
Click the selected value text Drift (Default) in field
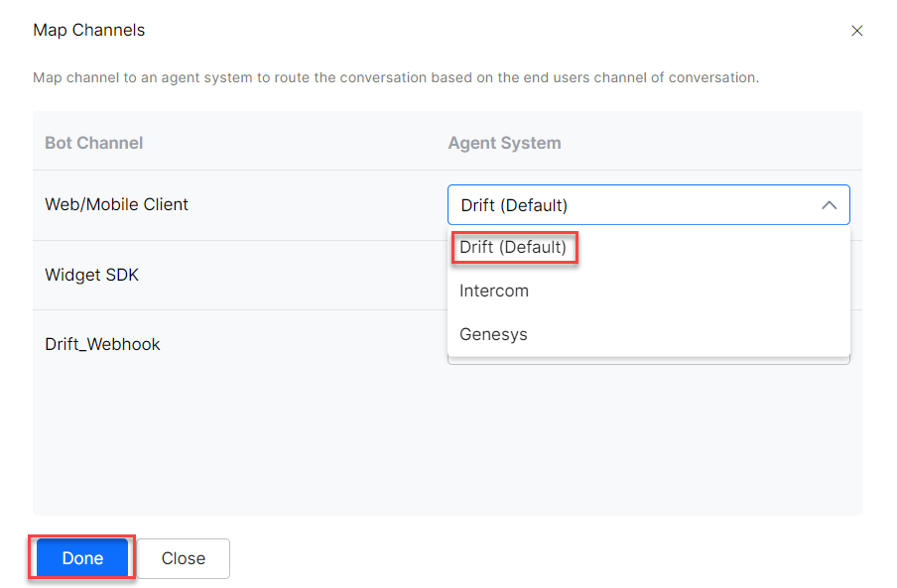(514, 205)
